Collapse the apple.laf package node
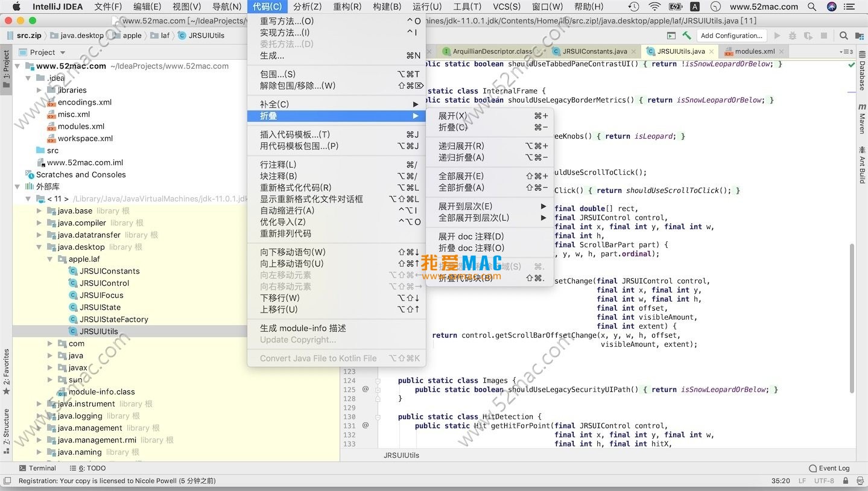Viewport: 868px width, 491px height. point(51,259)
